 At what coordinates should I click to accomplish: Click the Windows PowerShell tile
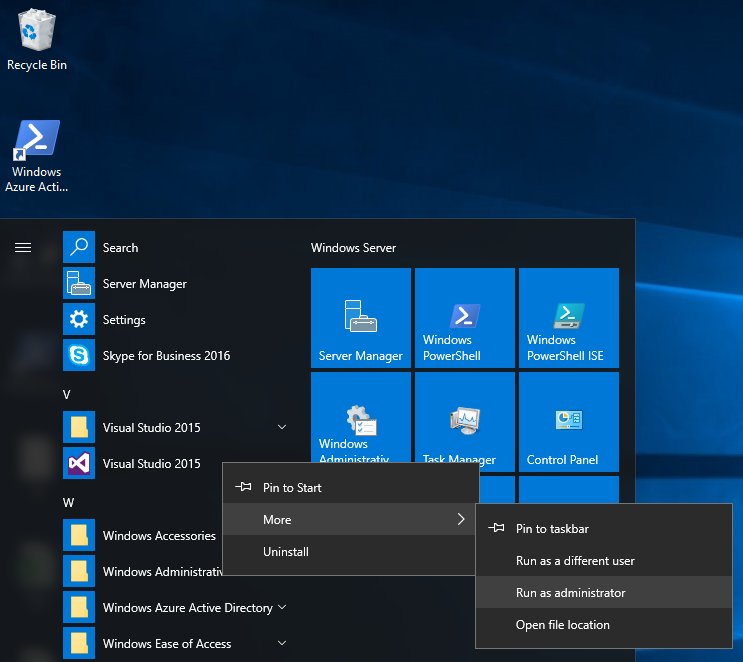point(464,318)
